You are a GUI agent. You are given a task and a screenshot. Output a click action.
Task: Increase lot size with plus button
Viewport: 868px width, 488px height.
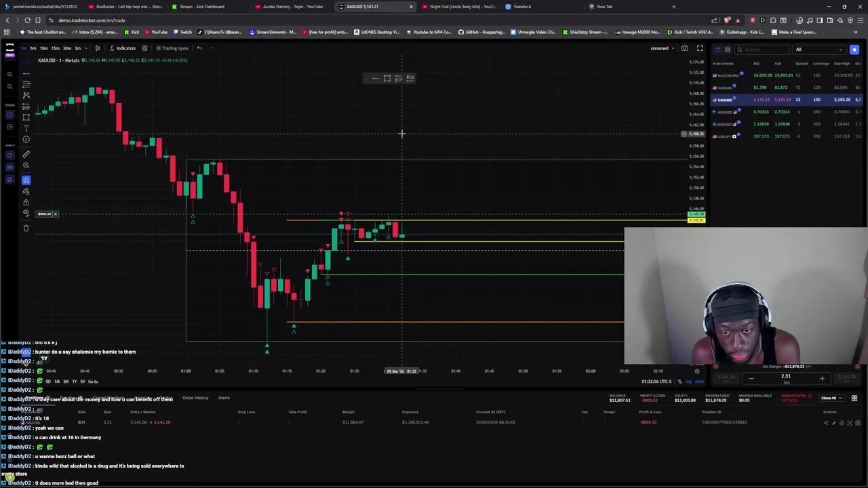point(822,378)
